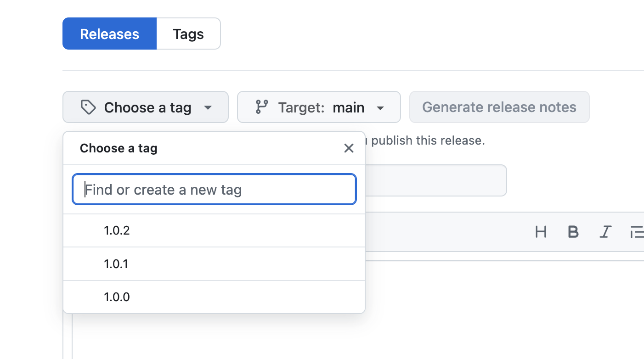Close the Choose a tag popup

(349, 148)
